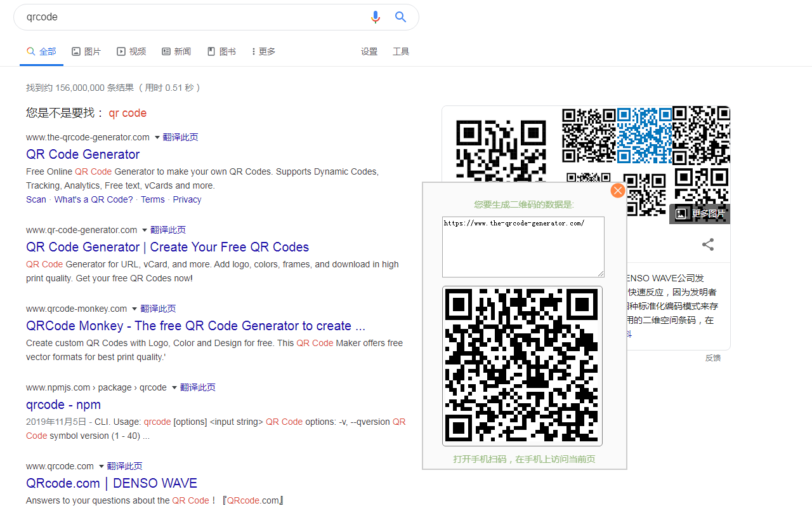812x508 pixels.
Task: Click 翻译此页 for the npmjs.com result
Action: [x=198, y=387]
